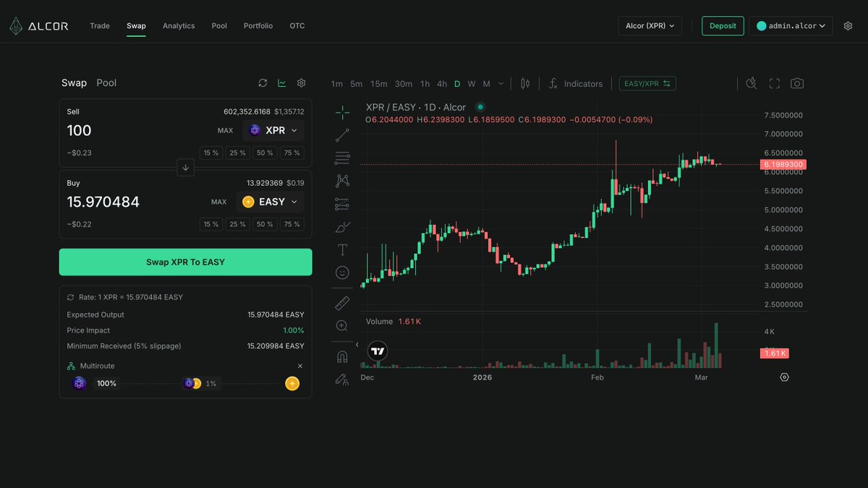Select Swap tab in swap panel
868x488 pixels.
(74, 83)
